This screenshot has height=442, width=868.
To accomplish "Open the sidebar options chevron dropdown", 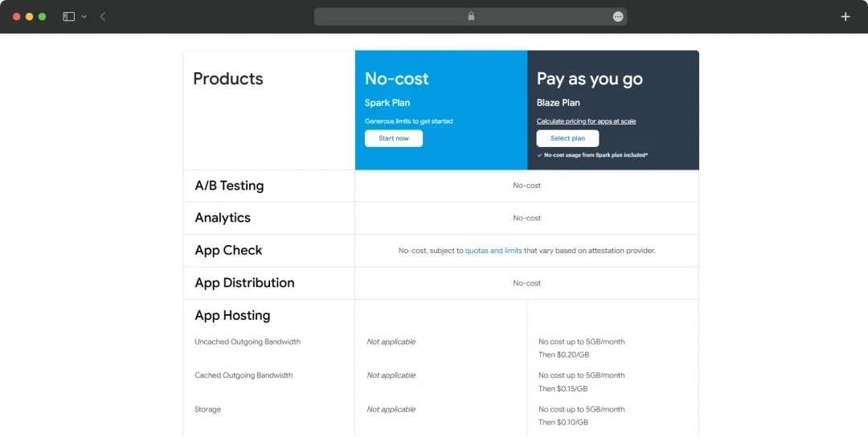I will pyautogui.click(x=84, y=17).
